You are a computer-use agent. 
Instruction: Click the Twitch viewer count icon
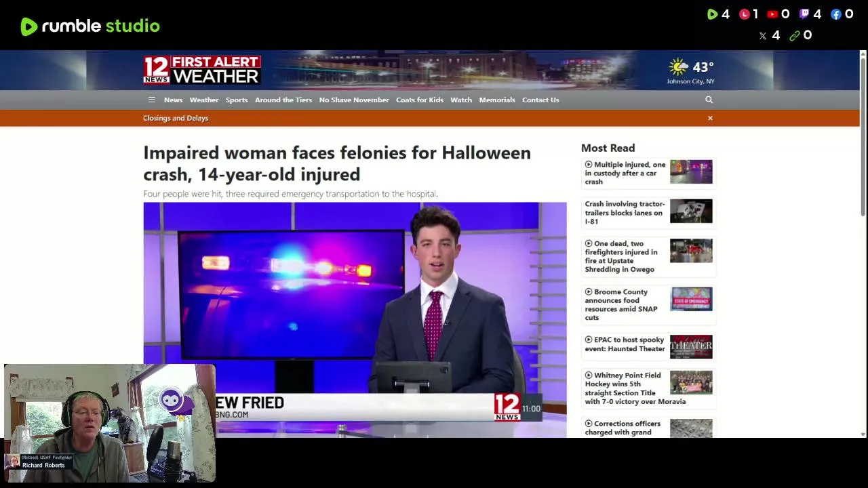pyautogui.click(x=804, y=14)
